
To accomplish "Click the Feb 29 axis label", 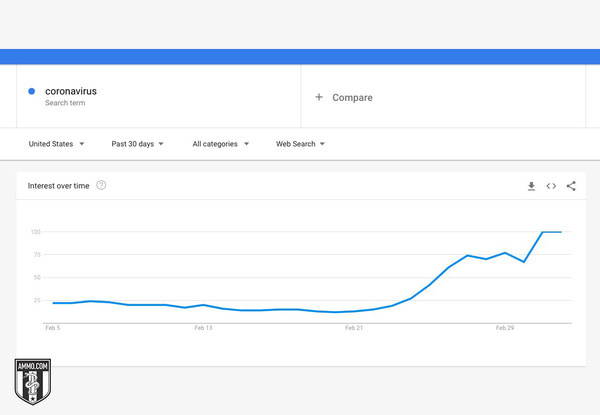I will click(505, 328).
